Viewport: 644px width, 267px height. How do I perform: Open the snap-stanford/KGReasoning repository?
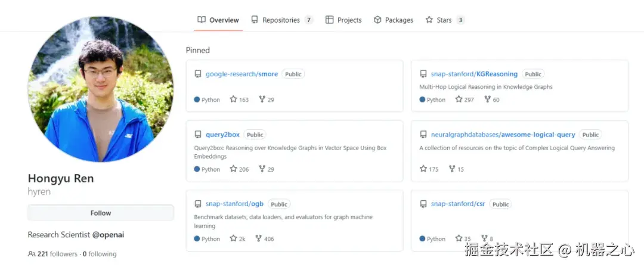pyautogui.click(x=474, y=74)
